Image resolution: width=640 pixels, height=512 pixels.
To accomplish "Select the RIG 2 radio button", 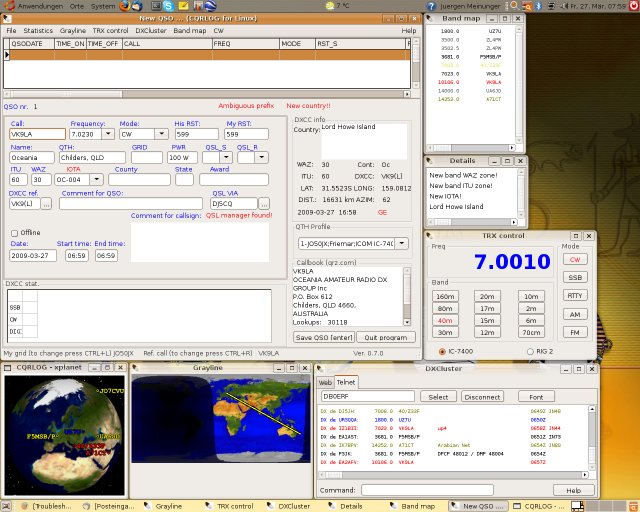I will coord(530,351).
